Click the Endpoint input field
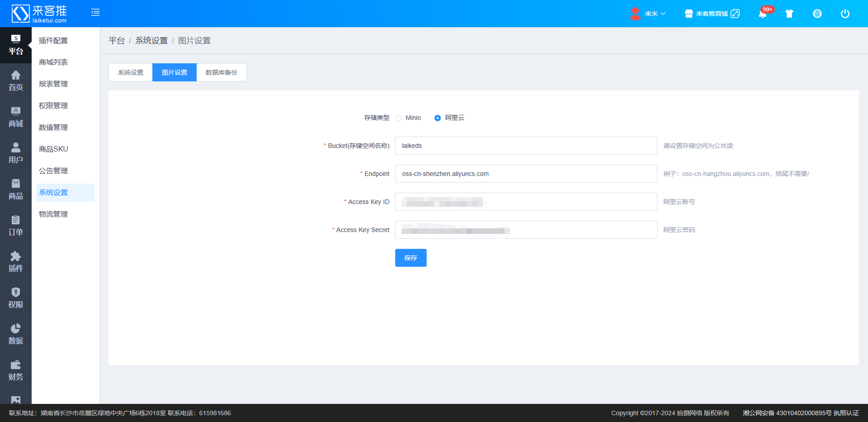Screen dimensions: 868x422 point(526,174)
